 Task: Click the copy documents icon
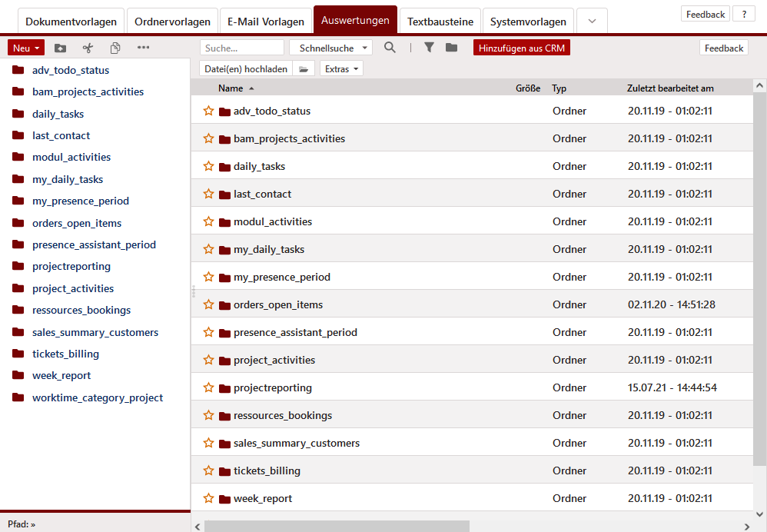(115, 48)
